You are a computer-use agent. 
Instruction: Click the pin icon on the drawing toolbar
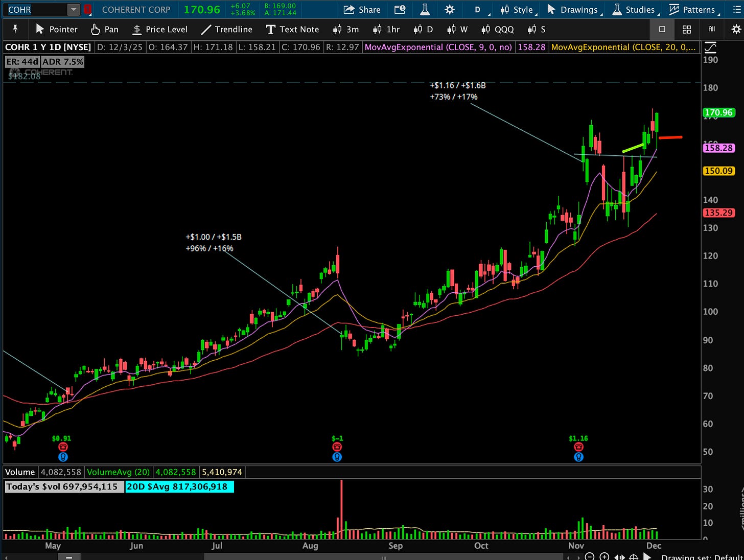coord(15,29)
